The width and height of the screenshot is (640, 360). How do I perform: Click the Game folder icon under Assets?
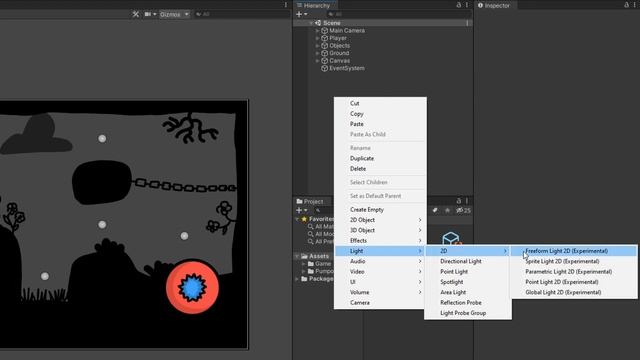click(x=310, y=264)
